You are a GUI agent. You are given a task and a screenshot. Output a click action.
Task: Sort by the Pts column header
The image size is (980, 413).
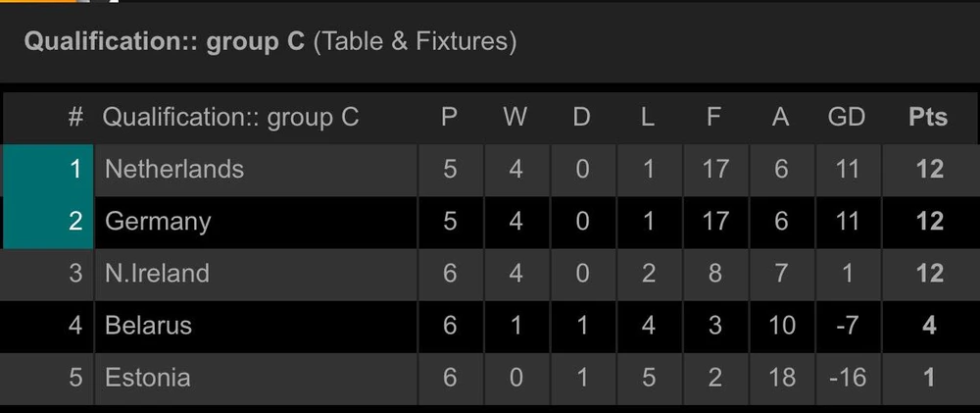click(x=927, y=118)
